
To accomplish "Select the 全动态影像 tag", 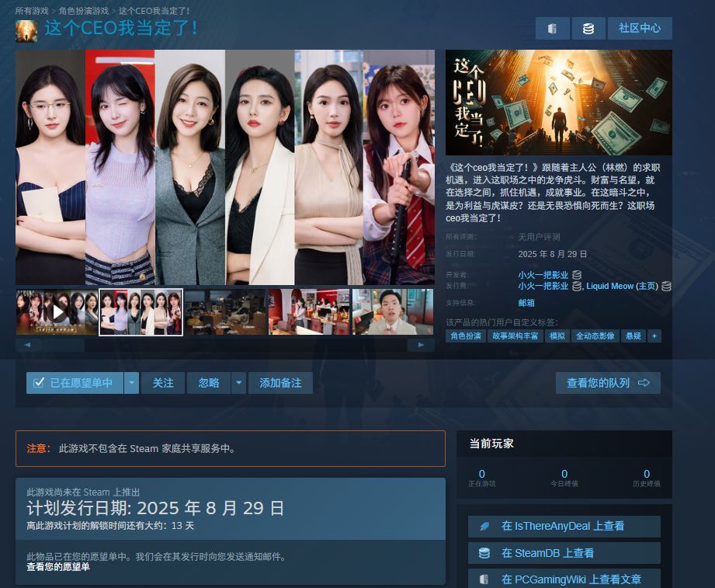I will tap(595, 336).
